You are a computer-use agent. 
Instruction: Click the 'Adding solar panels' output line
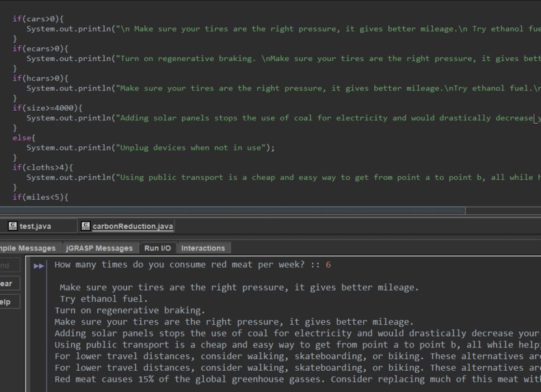pos(298,333)
